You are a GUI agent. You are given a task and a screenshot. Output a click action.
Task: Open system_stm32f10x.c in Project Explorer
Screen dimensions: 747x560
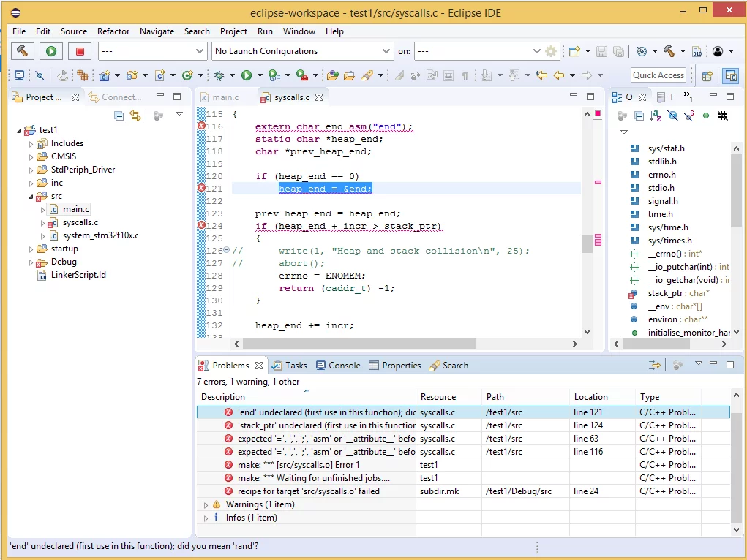click(x=100, y=235)
